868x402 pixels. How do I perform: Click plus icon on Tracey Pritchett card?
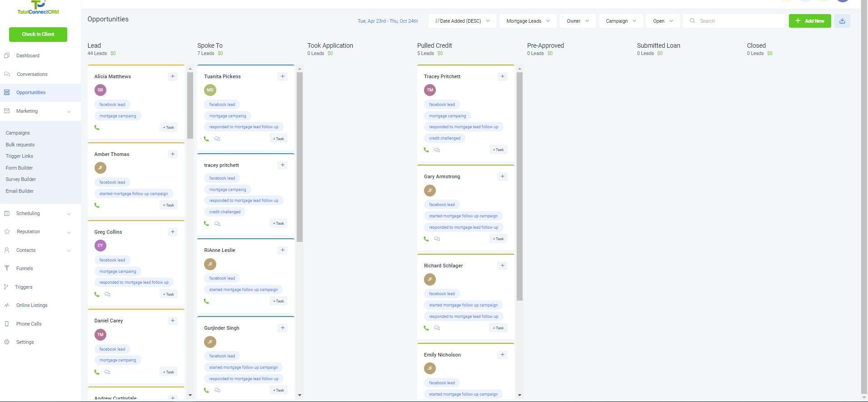click(x=502, y=76)
